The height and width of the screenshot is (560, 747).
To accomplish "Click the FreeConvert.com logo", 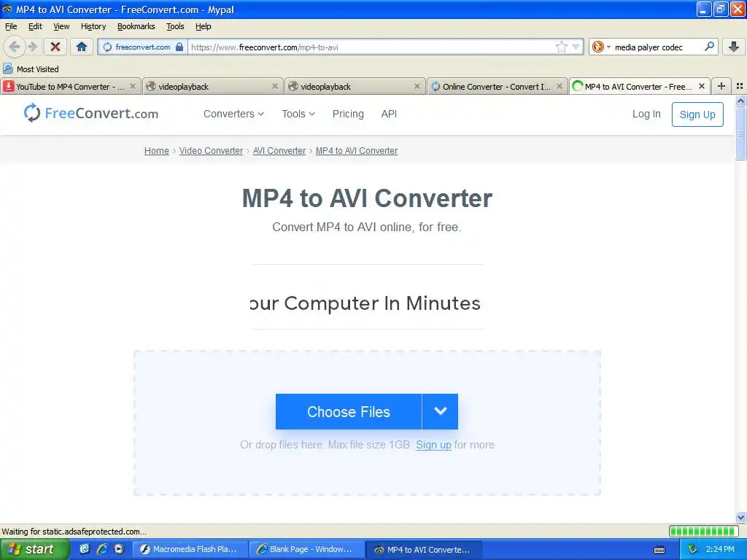I will [91, 113].
